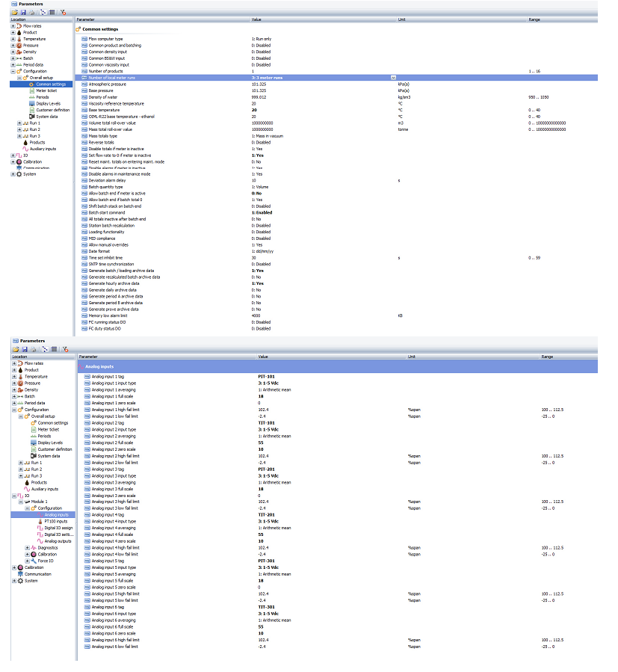The width and height of the screenshot is (618, 672).
Task: Columns icon in lower Parameters toolbar
Action: click(54, 349)
